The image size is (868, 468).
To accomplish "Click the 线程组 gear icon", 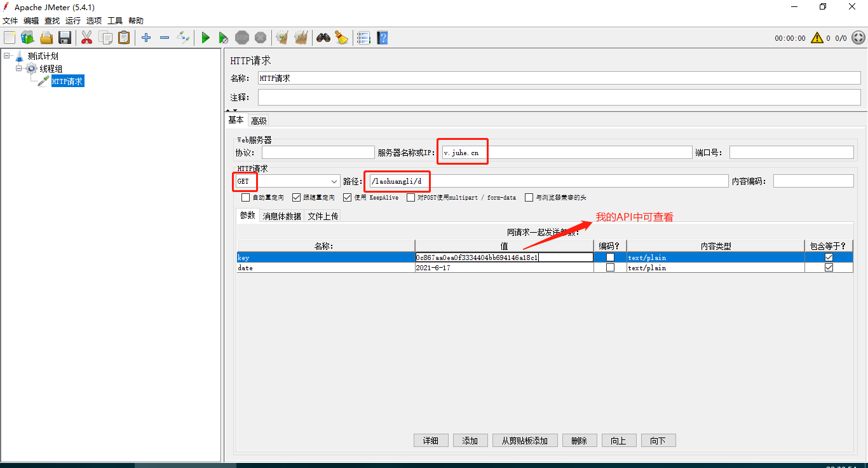I will click(x=32, y=69).
